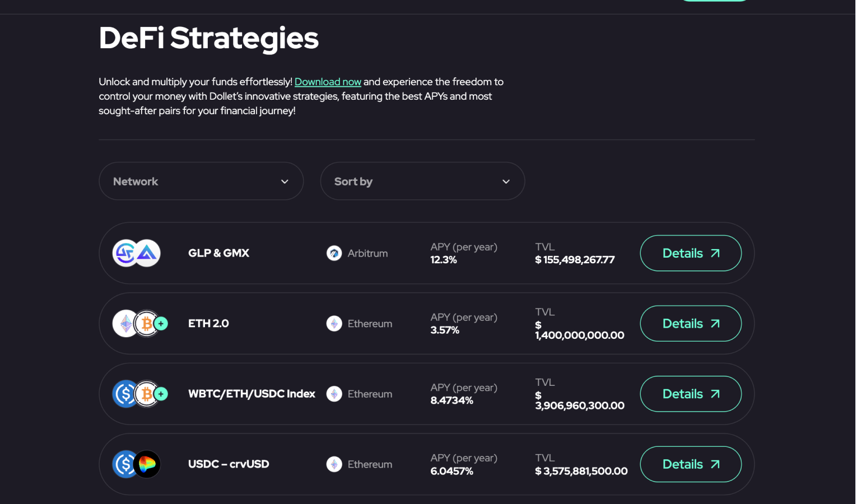Open Details for ETH 2.0 strategy
857x504 pixels.
(690, 324)
